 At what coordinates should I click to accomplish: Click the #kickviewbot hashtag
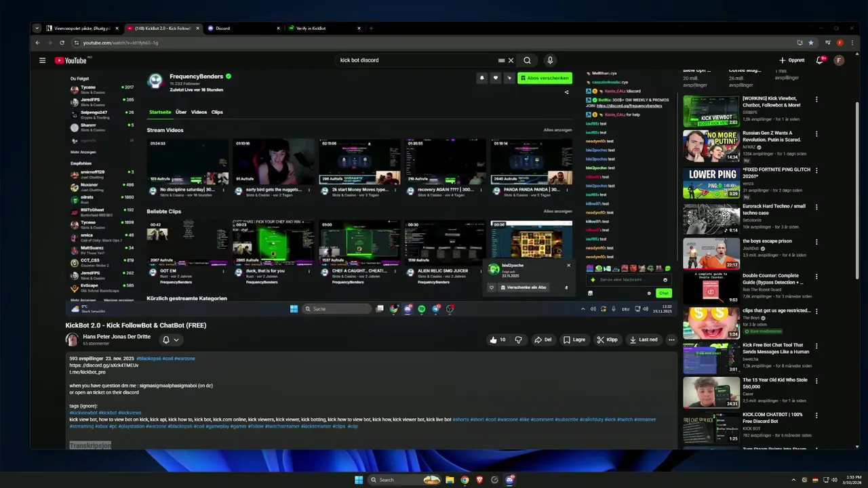[x=83, y=412]
